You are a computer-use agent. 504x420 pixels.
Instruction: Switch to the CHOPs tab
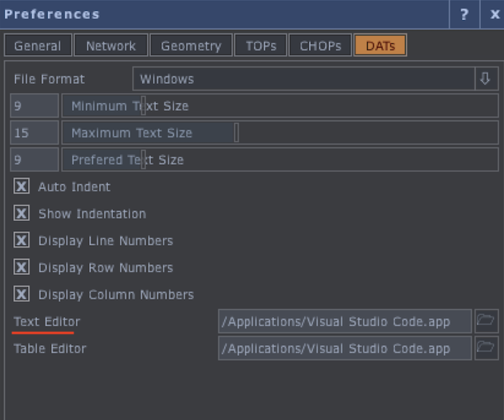click(320, 45)
